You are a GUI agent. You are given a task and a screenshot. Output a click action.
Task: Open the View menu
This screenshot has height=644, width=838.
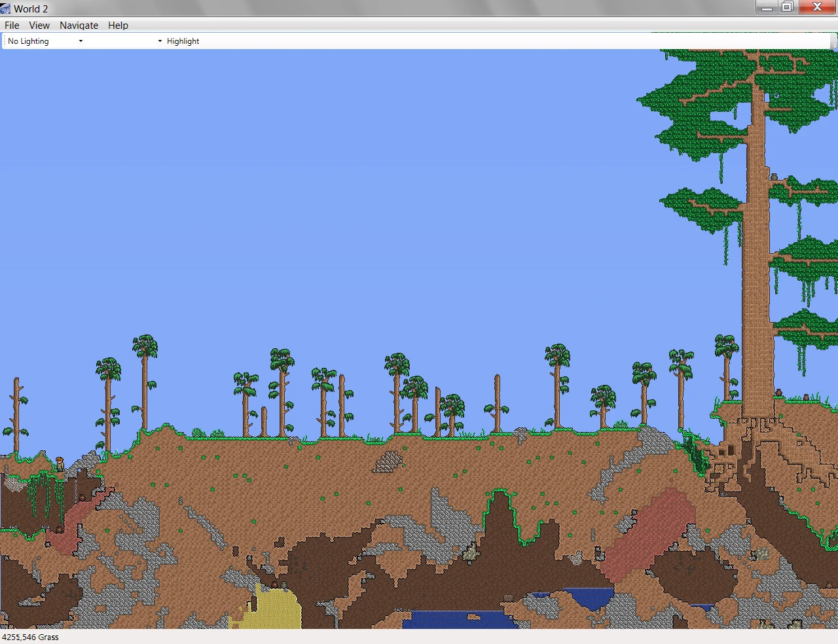39,25
